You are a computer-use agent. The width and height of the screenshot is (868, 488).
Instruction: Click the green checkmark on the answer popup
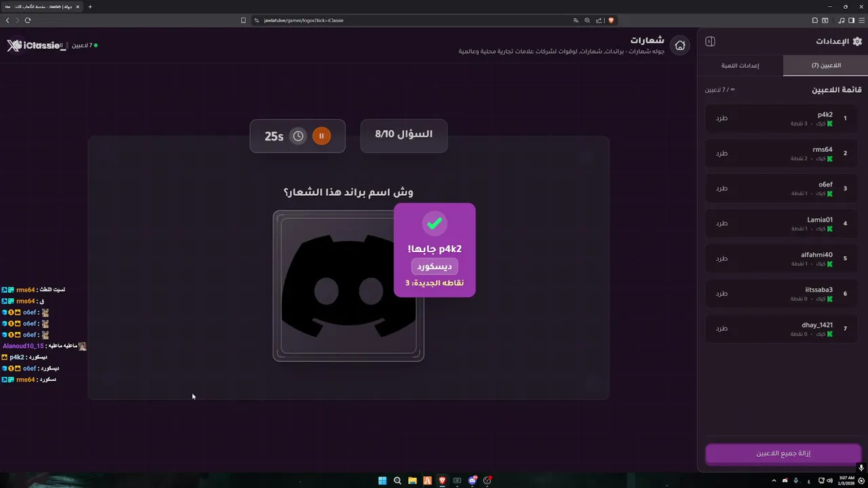[x=435, y=223]
